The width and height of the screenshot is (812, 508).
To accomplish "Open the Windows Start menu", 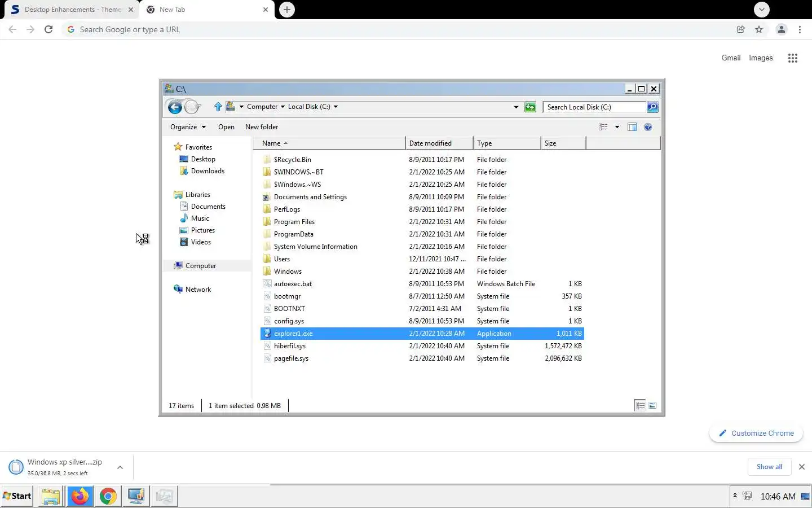I will [17, 496].
